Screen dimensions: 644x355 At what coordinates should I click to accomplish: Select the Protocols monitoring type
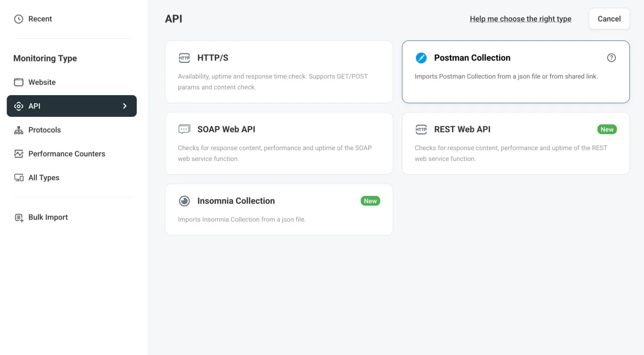click(x=44, y=130)
